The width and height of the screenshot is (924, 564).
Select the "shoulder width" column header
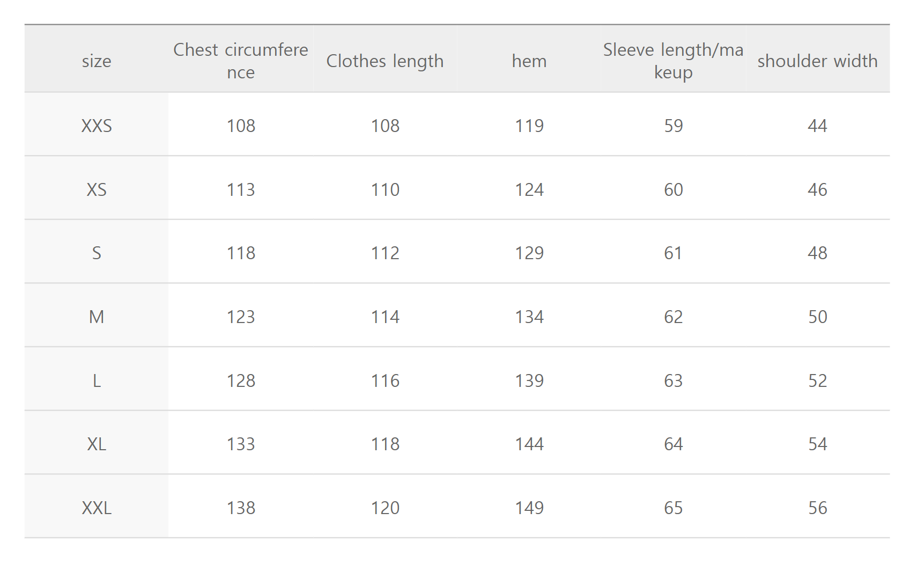click(817, 61)
